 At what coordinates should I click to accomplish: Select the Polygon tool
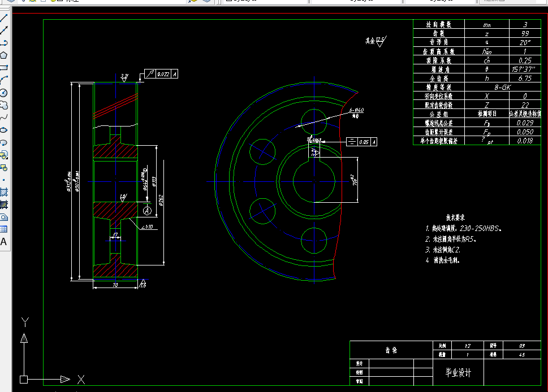4,55
